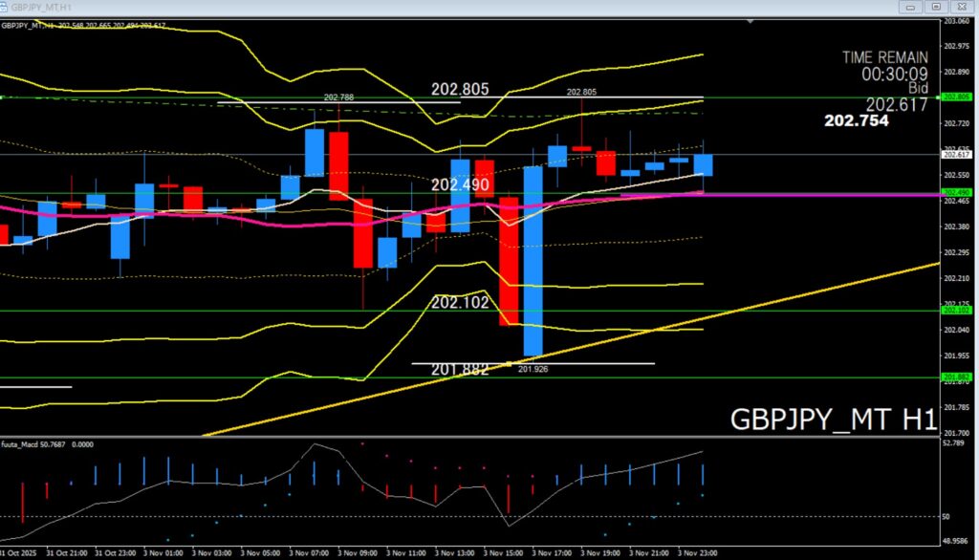Restore the GBPJPY_MT,H1 chart window size

936,7
